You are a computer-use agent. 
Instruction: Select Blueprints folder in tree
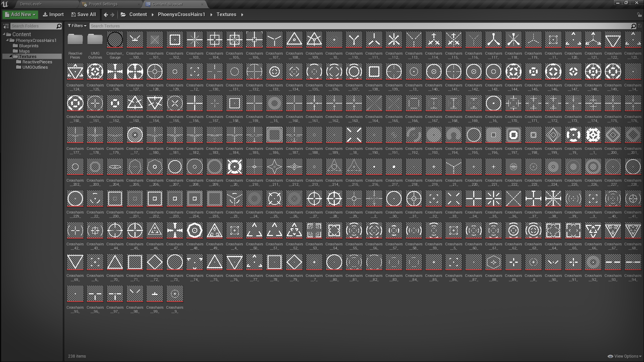click(29, 46)
